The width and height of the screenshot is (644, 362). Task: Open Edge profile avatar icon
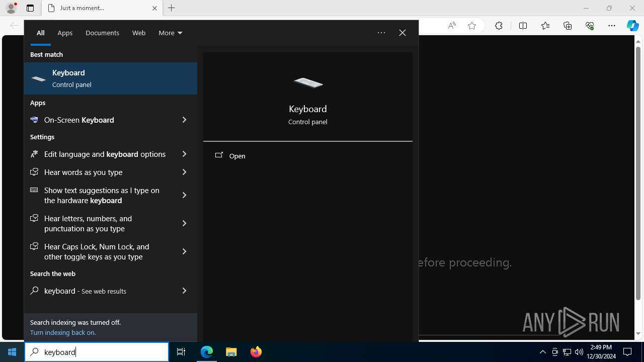(11, 8)
